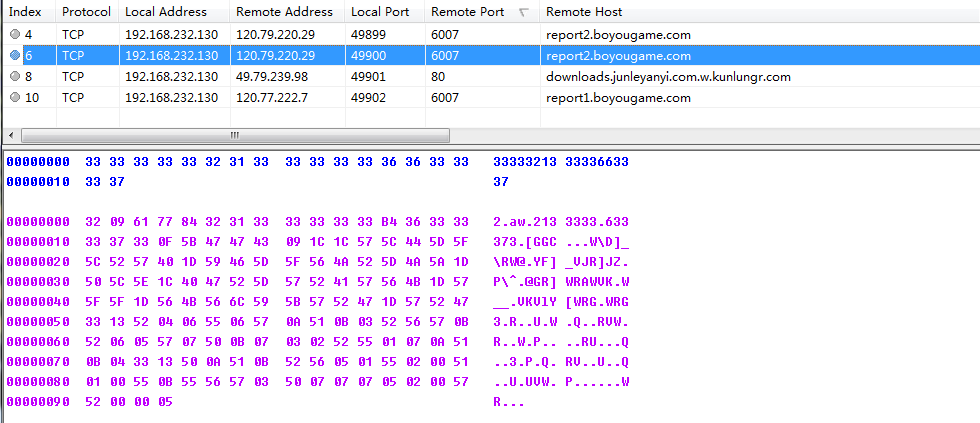Click the Remote Port column header
980x423 pixels.
(x=482, y=11)
